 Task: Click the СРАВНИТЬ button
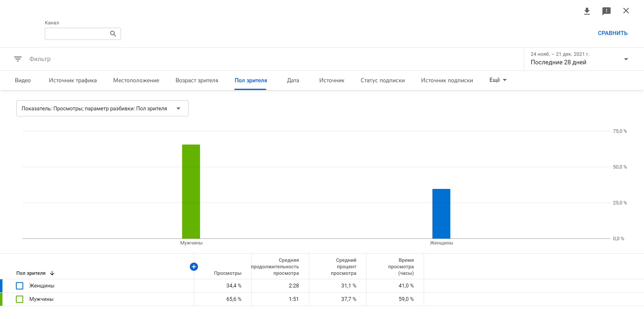(x=612, y=33)
